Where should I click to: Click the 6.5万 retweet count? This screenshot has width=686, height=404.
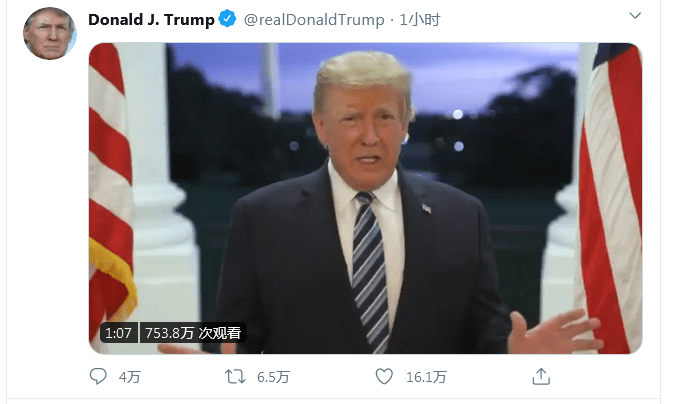pyautogui.click(x=273, y=377)
